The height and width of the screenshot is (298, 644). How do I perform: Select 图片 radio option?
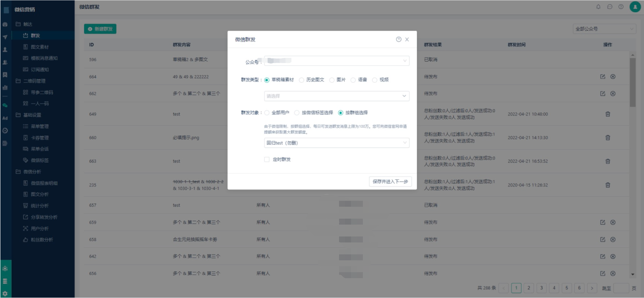click(x=332, y=80)
